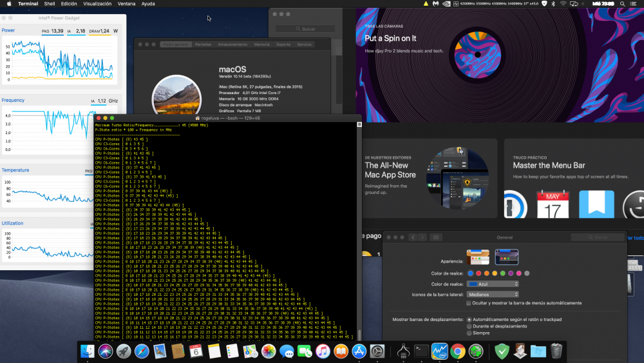Enable auto-hide menu bar checkbox
The width and height of the screenshot is (644, 363).
(469, 303)
